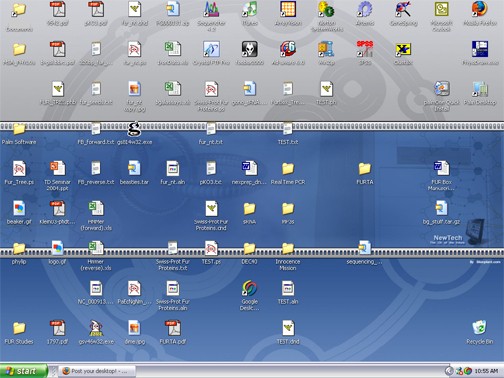Select the fur_nt.aln file
The width and height of the screenshot is (504, 378).
(x=173, y=169)
